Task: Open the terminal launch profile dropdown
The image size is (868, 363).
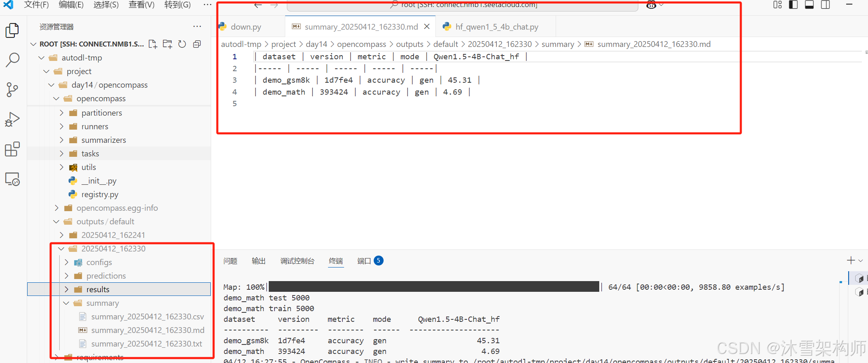Action: pyautogui.click(x=861, y=261)
